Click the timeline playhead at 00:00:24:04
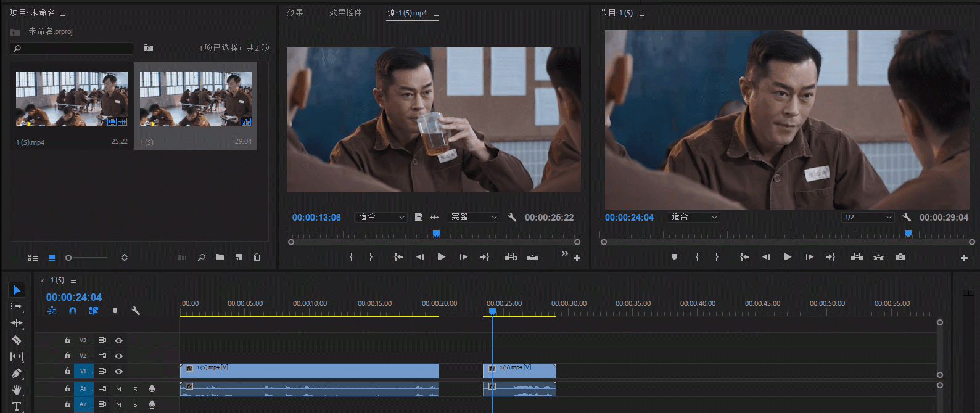The height and width of the screenshot is (413, 980). pyautogui.click(x=492, y=312)
